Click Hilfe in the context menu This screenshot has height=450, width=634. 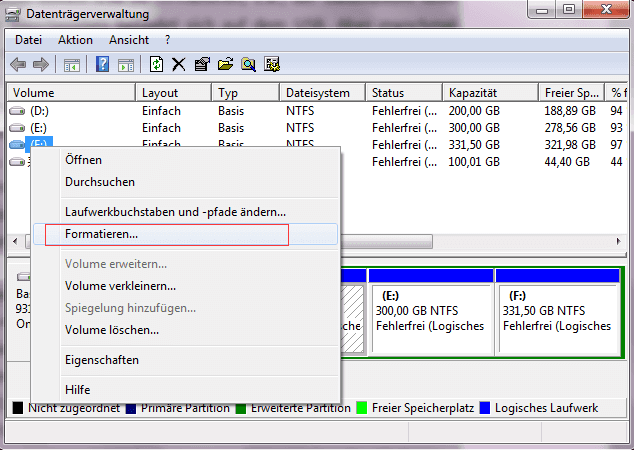[x=185, y=390]
